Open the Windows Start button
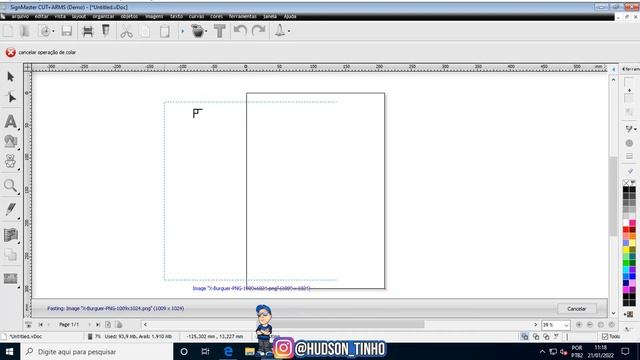Screen dimensions: 640x360 click(9, 351)
